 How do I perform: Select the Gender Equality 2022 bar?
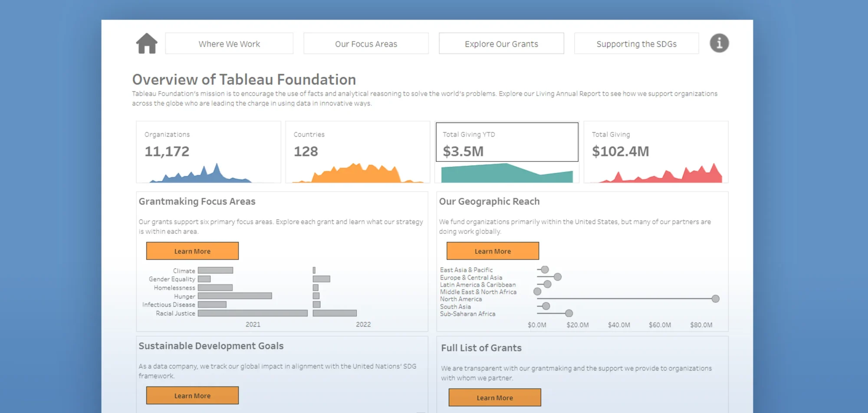[x=322, y=279]
